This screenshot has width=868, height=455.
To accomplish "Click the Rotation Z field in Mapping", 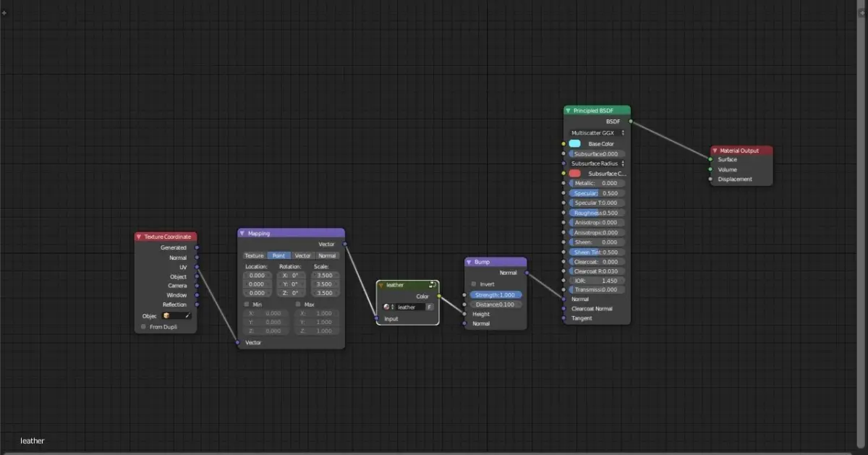I will [x=291, y=293].
